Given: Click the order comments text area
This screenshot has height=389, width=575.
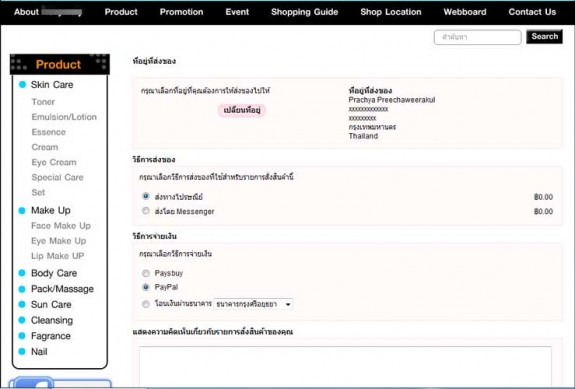Looking at the screenshot, I should [345, 366].
